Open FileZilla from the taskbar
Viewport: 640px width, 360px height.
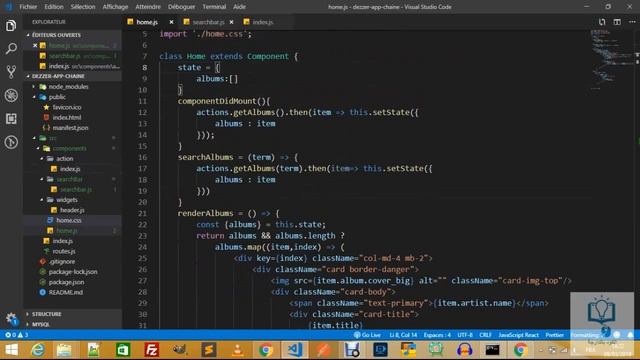[x=151, y=350]
